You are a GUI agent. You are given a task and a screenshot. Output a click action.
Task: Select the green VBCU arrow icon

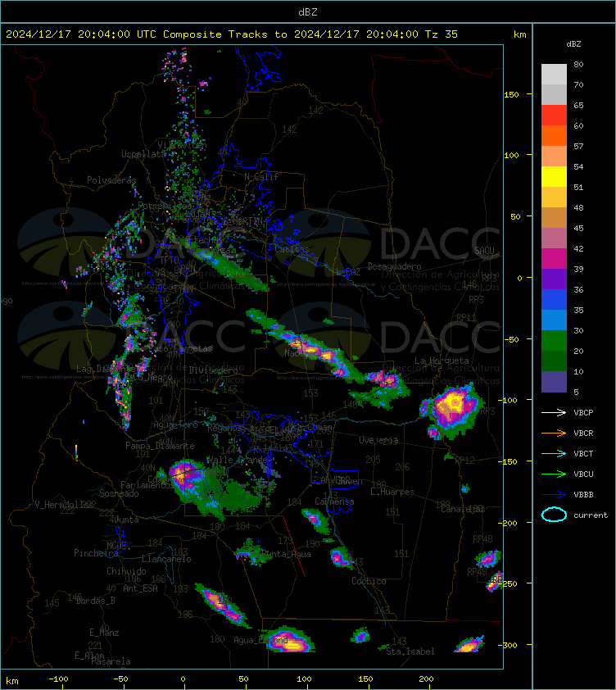point(554,474)
